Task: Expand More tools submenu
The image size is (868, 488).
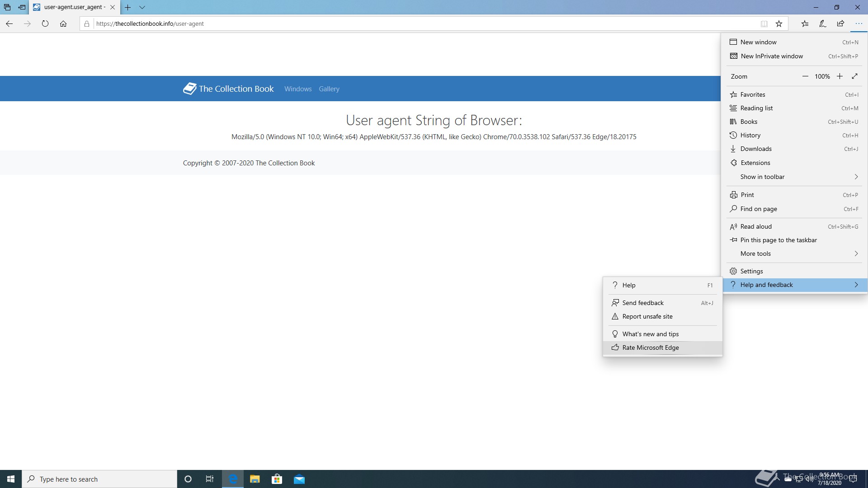Action: point(794,253)
